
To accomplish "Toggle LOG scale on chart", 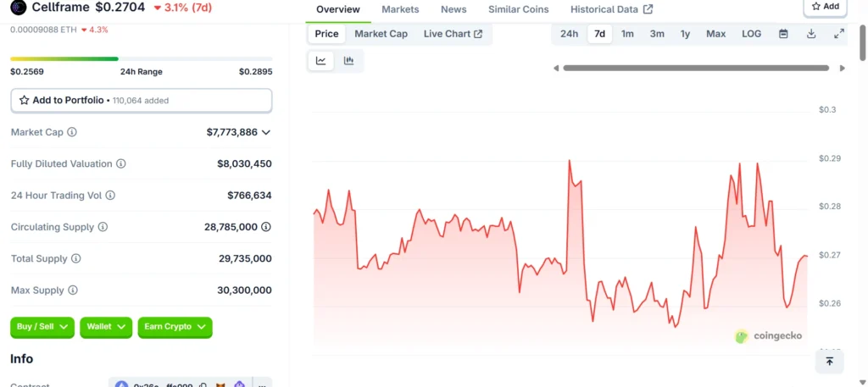I will tap(751, 34).
